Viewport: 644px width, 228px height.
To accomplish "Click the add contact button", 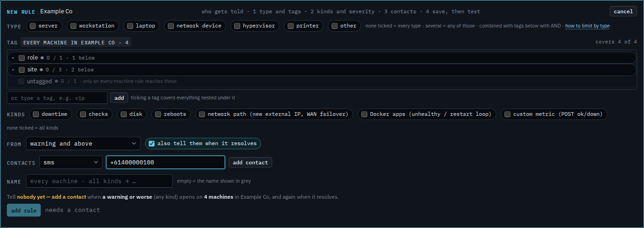I will tap(250, 163).
